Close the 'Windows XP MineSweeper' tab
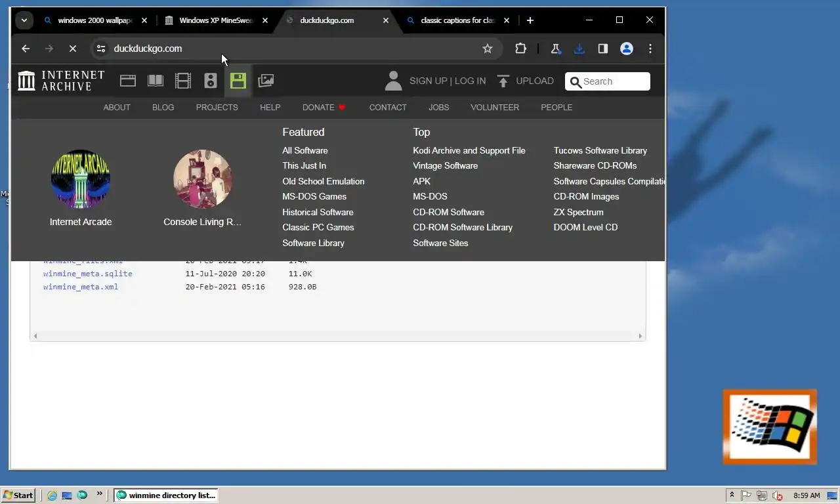840x504 pixels. 265,20
